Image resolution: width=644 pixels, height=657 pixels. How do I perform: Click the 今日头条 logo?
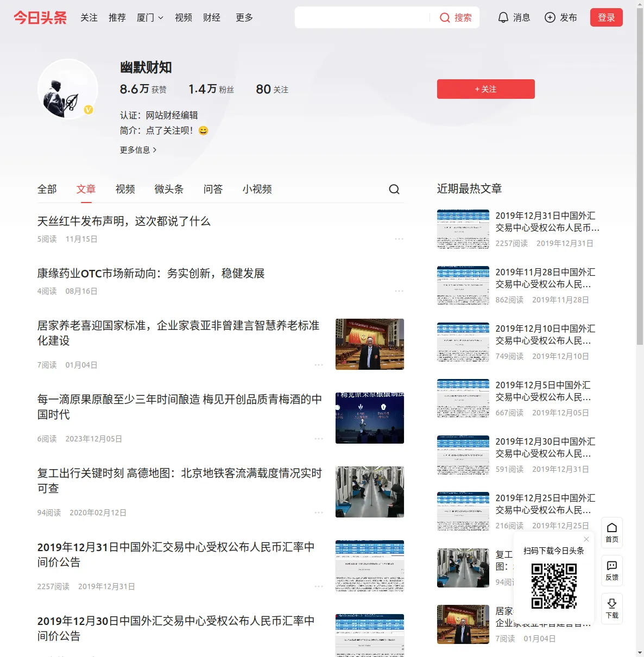coord(40,18)
